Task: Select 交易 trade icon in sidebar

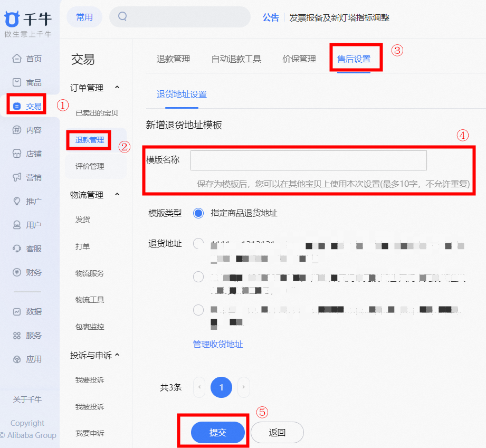Action: [x=17, y=106]
